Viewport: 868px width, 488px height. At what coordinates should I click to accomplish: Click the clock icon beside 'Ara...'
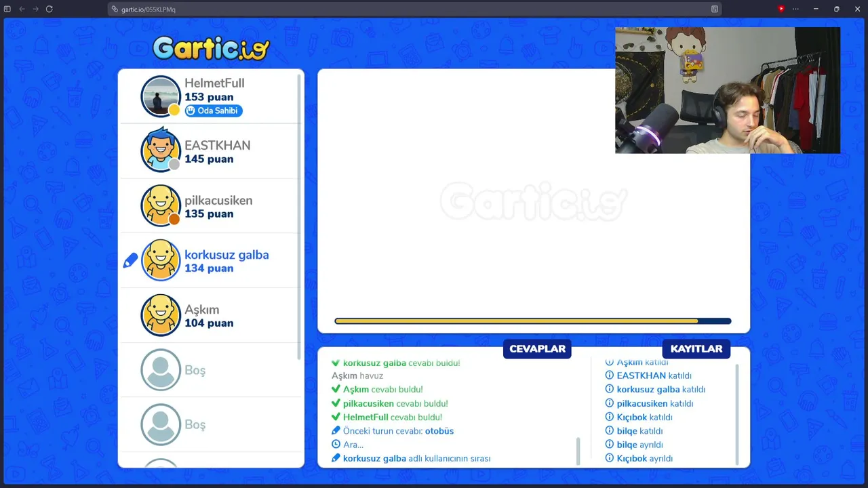(336, 445)
